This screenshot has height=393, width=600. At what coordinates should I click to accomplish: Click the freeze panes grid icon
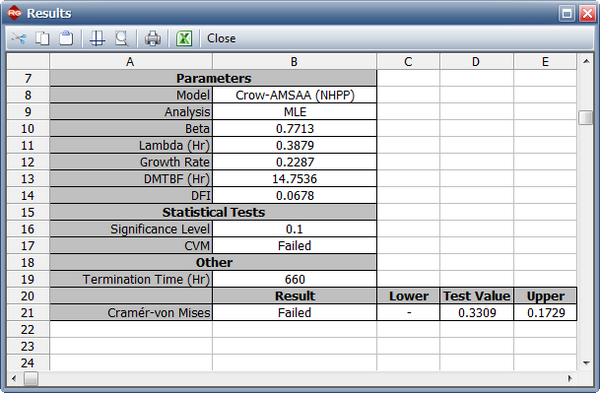pyautogui.click(x=97, y=38)
